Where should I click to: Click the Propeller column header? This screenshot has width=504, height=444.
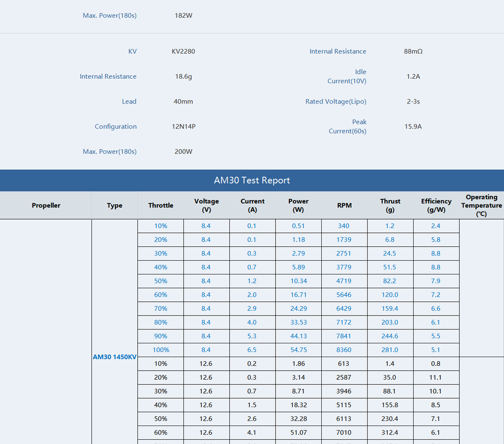(x=46, y=205)
